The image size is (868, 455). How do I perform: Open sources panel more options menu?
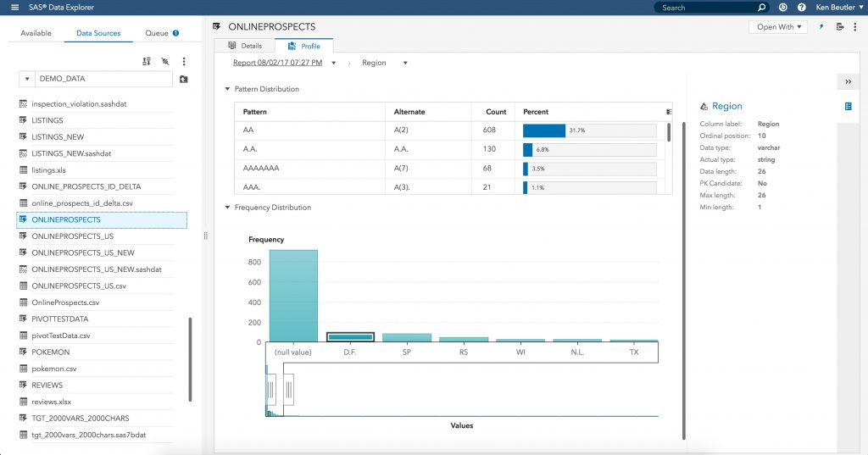tap(184, 61)
